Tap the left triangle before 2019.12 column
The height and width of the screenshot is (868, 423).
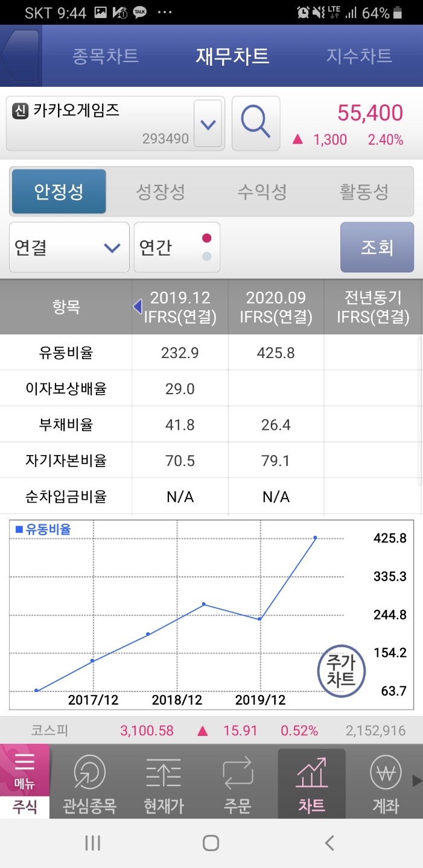tap(138, 307)
